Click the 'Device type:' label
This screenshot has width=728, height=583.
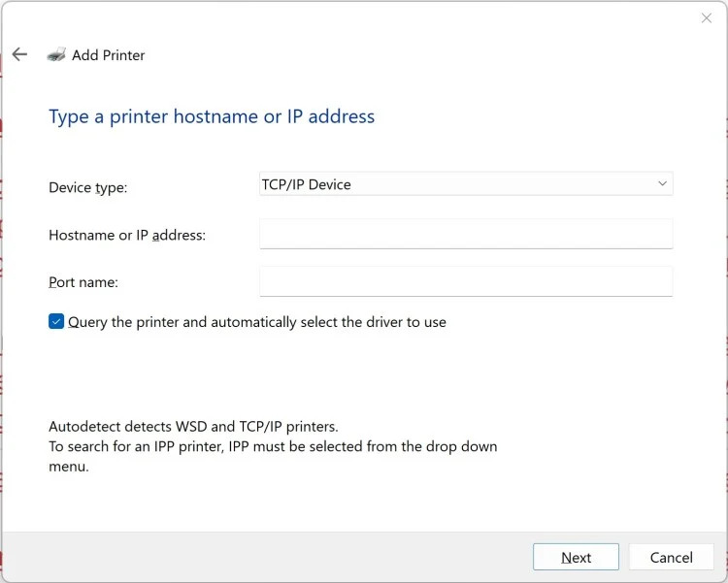point(88,187)
